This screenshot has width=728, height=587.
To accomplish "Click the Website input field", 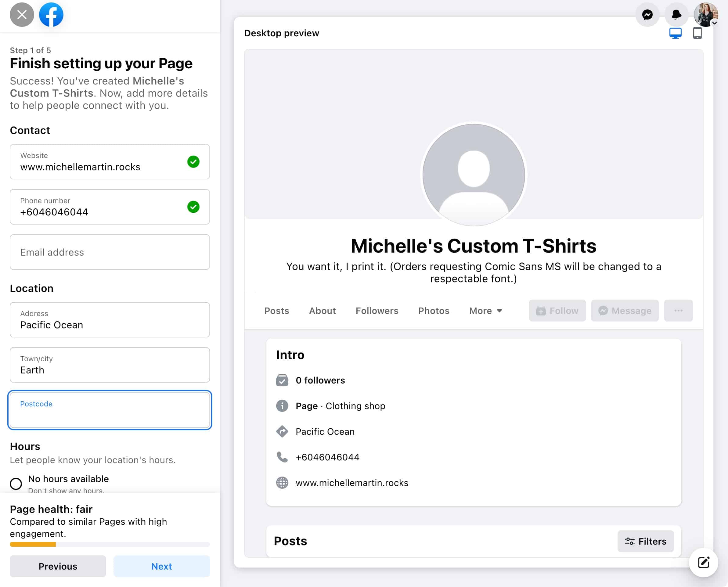I will pos(110,162).
